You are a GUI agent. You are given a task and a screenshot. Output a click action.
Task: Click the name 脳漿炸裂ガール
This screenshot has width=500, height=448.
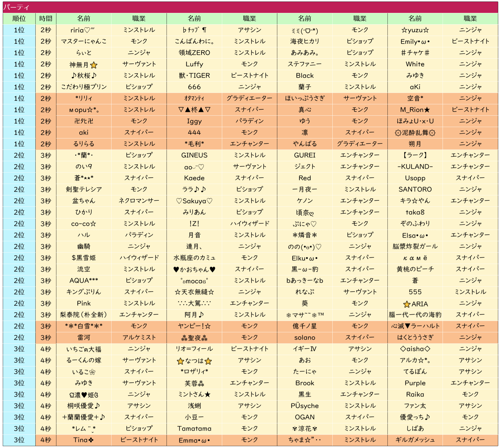pyautogui.click(x=415, y=246)
